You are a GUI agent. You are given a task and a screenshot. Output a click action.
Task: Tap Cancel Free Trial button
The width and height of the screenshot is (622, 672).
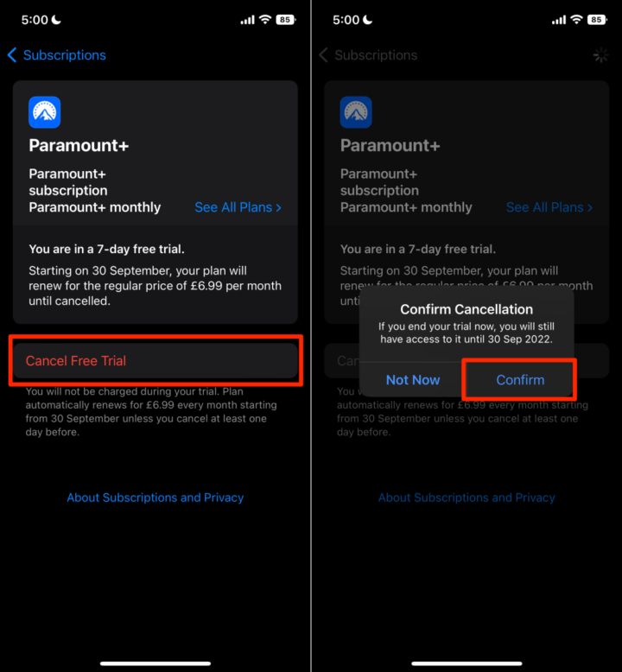(155, 361)
